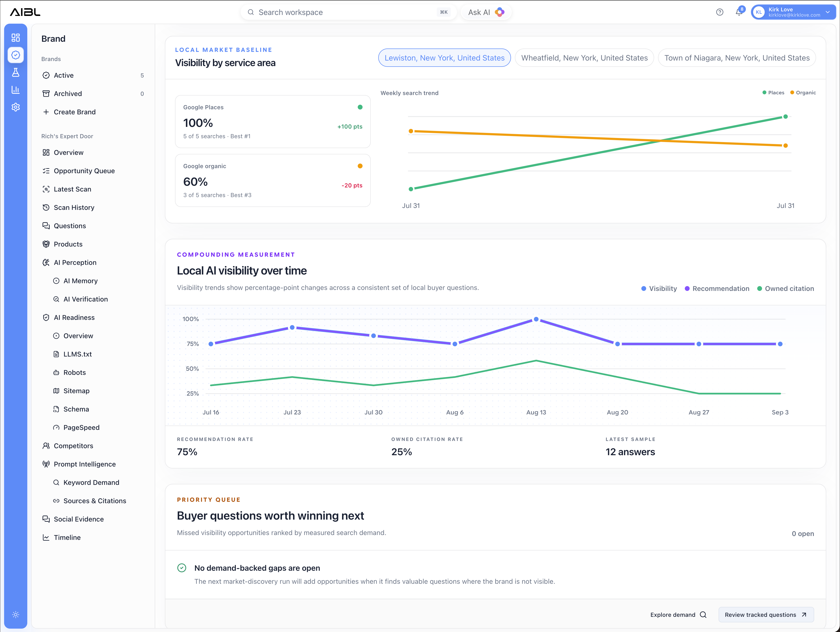Image resolution: width=840 pixels, height=632 pixels.
Task: Click the PageSpeed gauge icon
Action: 56,427
